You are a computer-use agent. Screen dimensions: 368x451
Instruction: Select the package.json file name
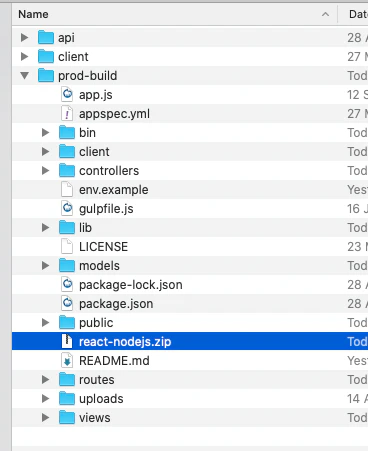click(116, 304)
